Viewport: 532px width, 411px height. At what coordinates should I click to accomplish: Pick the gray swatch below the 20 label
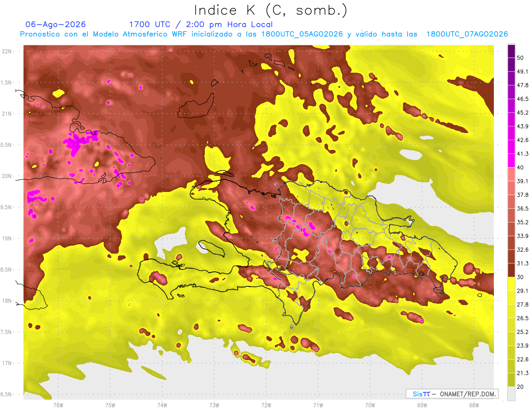pyautogui.click(x=511, y=393)
